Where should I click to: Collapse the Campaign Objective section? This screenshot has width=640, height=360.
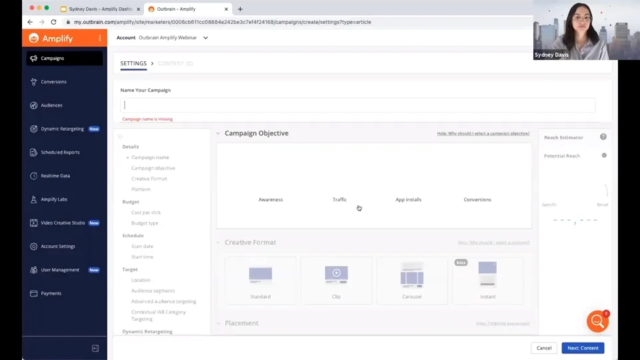click(x=218, y=133)
